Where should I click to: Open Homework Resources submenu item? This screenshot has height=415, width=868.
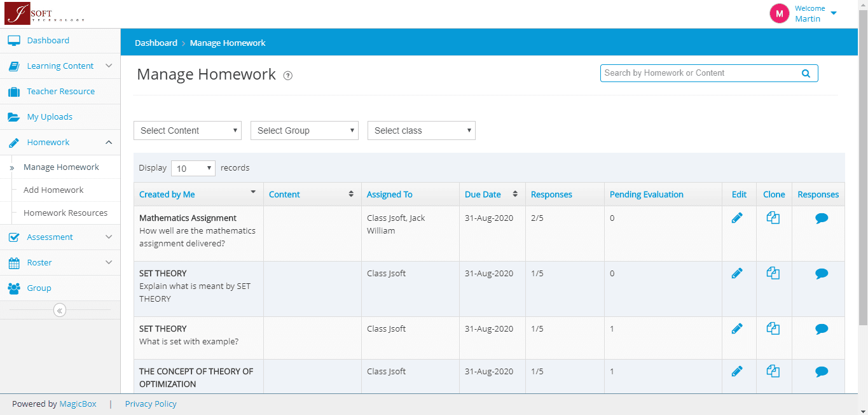click(65, 213)
